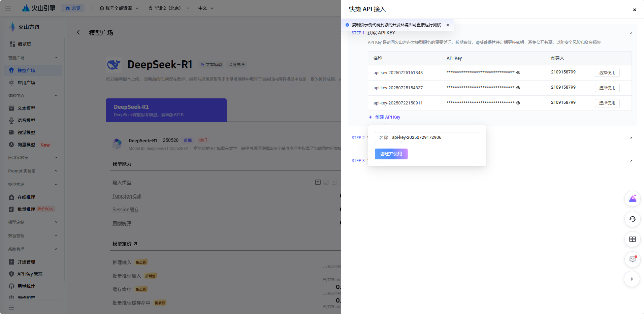Open the Session缓存 link
Image resolution: width=644 pixels, height=314 pixels.
pos(126,210)
